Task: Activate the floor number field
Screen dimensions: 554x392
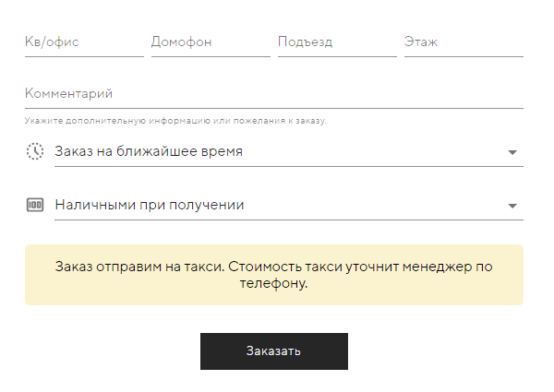Action: tap(464, 42)
